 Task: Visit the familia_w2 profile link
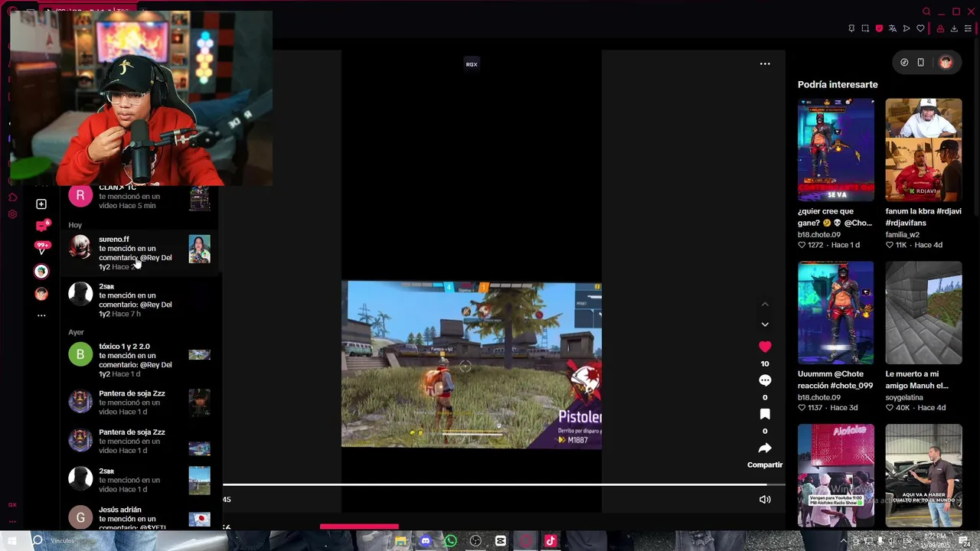tap(903, 235)
